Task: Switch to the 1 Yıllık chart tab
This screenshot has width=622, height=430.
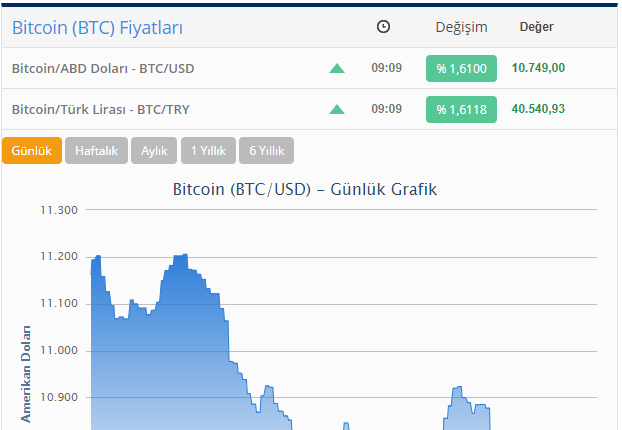Action: point(208,151)
